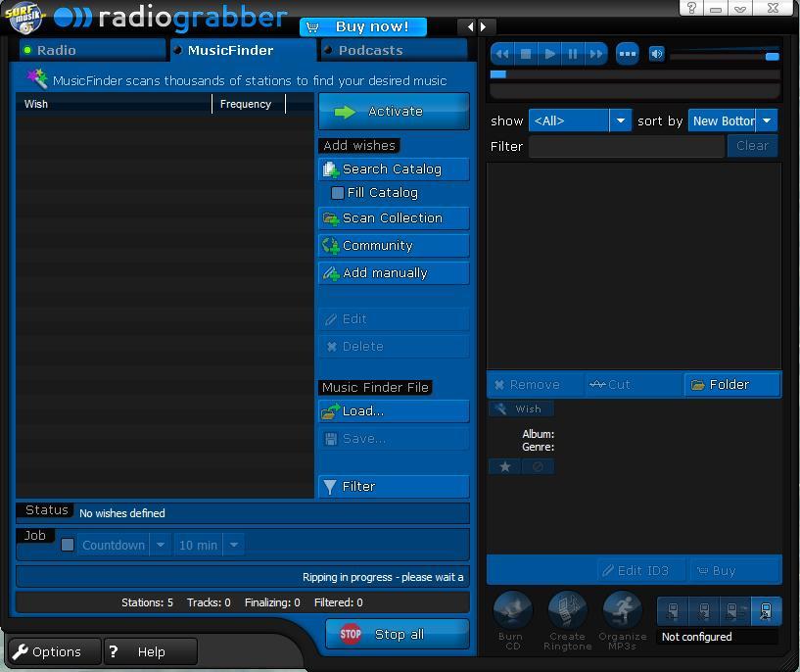The image size is (800, 672).
Task: Switch to the Radio tab
Action: tap(93, 49)
